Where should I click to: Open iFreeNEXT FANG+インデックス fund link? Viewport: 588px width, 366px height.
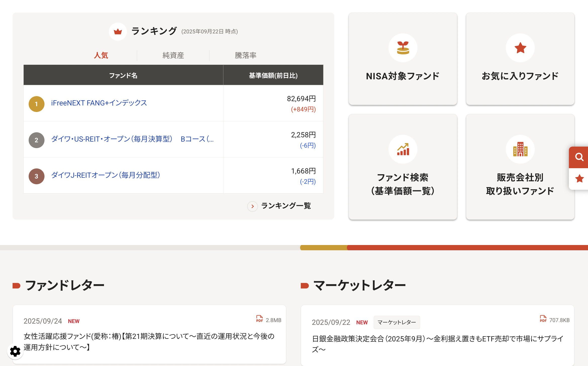pos(99,103)
